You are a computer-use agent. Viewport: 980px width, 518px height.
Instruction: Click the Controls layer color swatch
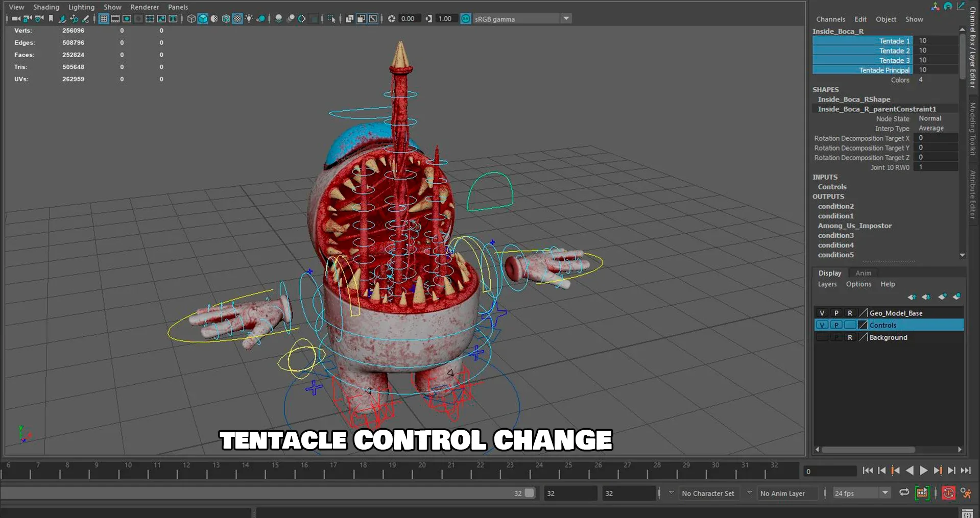coord(863,325)
